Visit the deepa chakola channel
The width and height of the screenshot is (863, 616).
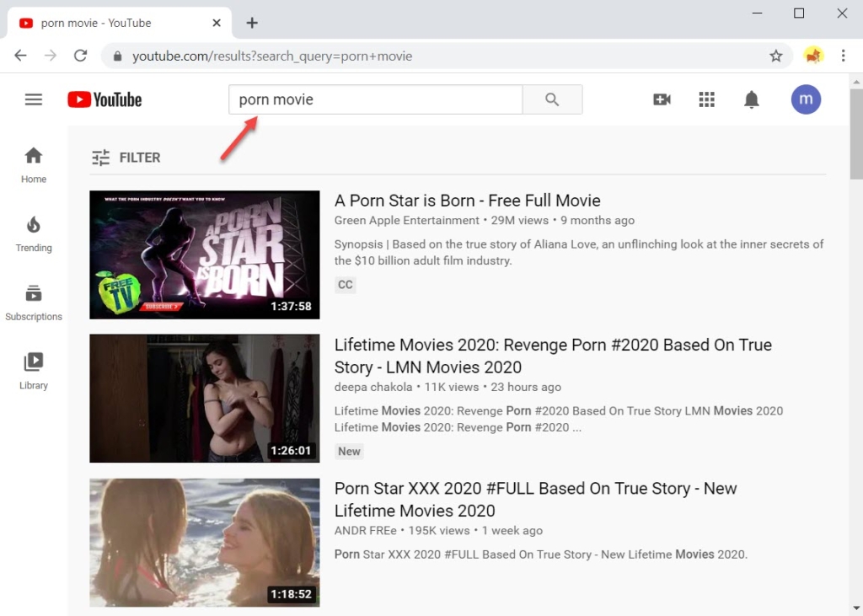click(x=373, y=387)
